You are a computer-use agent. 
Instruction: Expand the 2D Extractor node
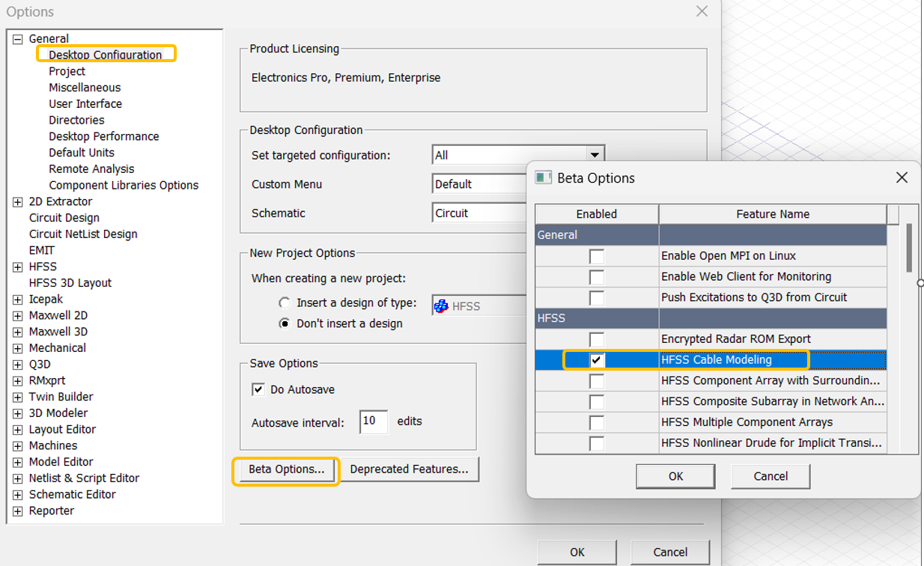(x=18, y=202)
